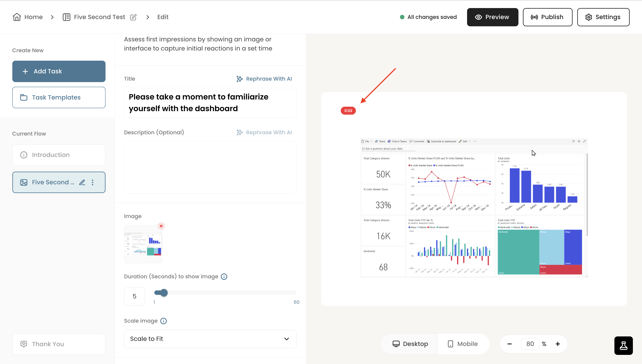The image size is (642, 364).
Task: Open the flask lab icon button
Action: 624,346
